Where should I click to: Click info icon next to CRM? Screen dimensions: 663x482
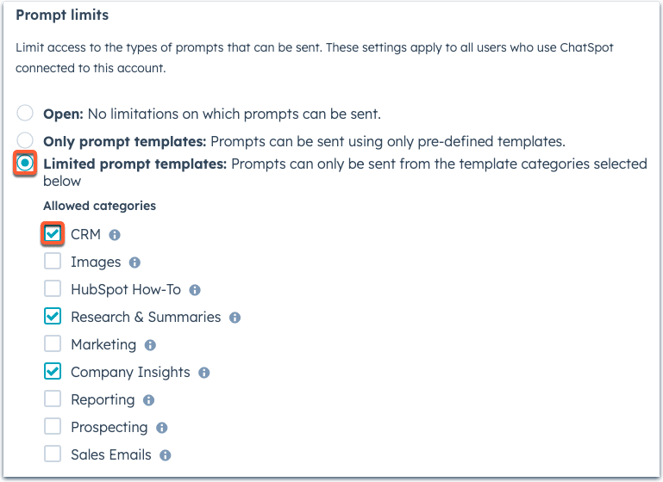click(115, 235)
